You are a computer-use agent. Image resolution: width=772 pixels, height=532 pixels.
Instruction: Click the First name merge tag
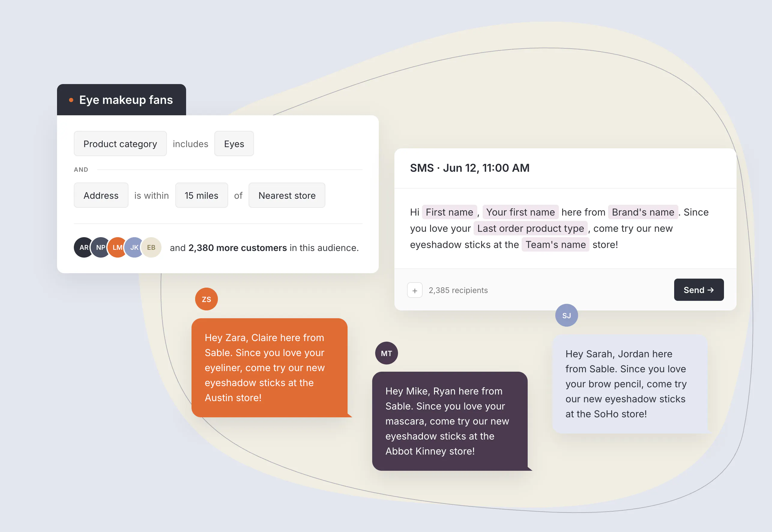pos(449,212)
